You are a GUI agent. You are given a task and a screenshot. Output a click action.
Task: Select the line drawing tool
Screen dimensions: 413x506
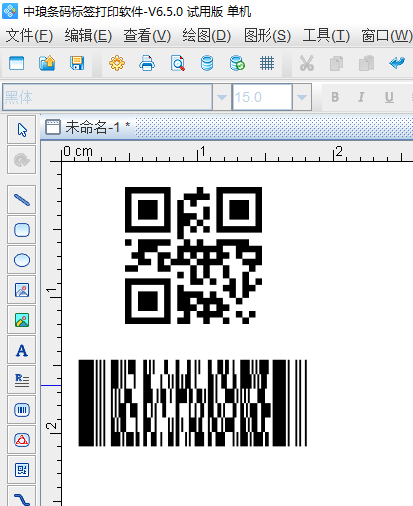pos(22,200)
